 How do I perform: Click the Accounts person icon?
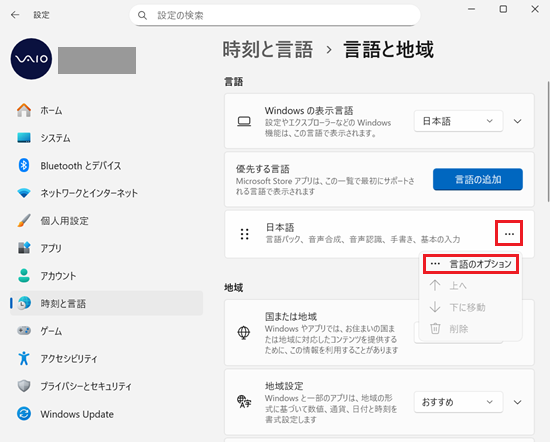pos(24,275)
